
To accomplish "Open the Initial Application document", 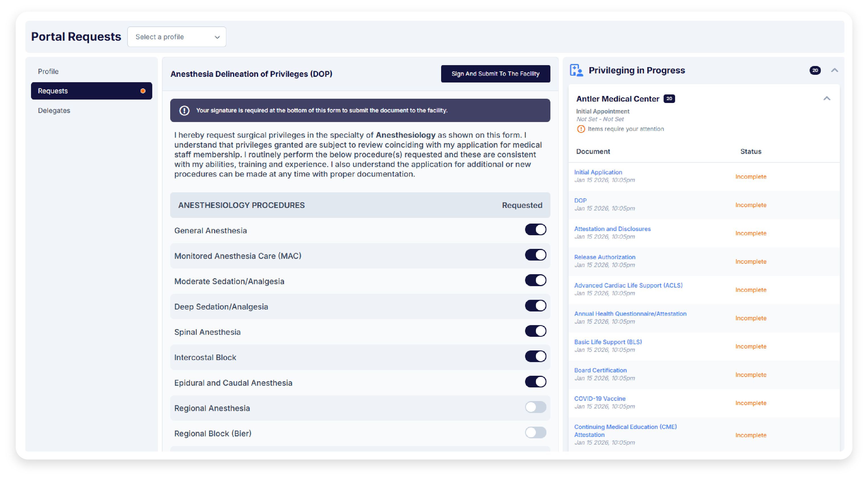I will [x=598, y=172].
